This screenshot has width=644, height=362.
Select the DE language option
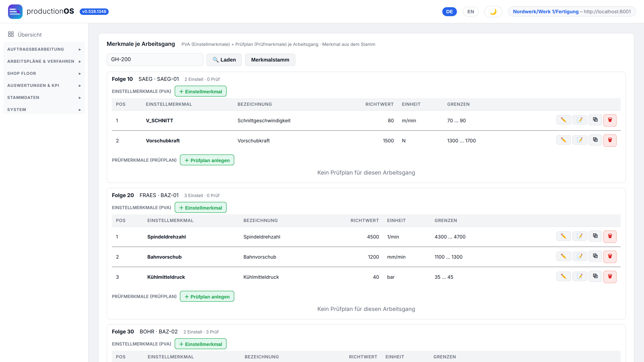coord(449,11)
